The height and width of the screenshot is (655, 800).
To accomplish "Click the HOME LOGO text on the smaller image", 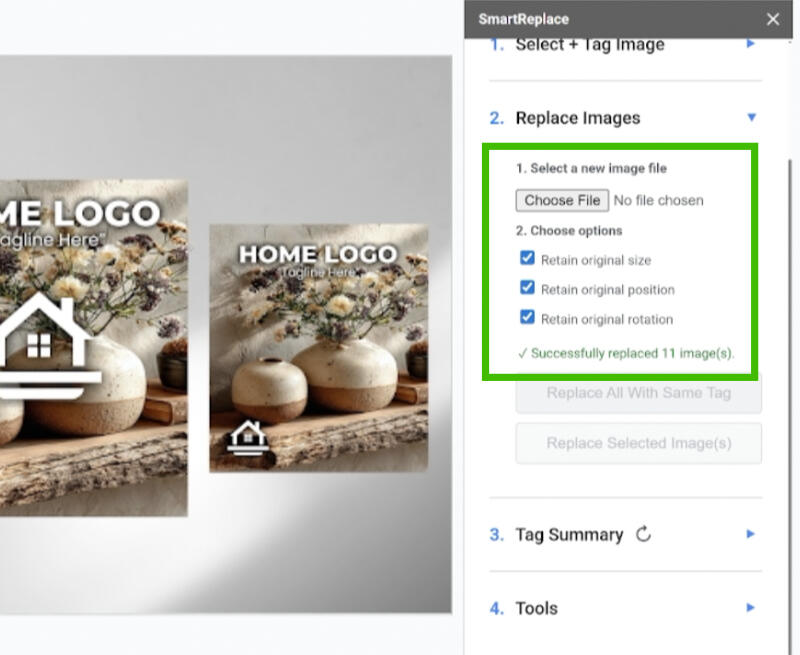I will pos(318,254).
